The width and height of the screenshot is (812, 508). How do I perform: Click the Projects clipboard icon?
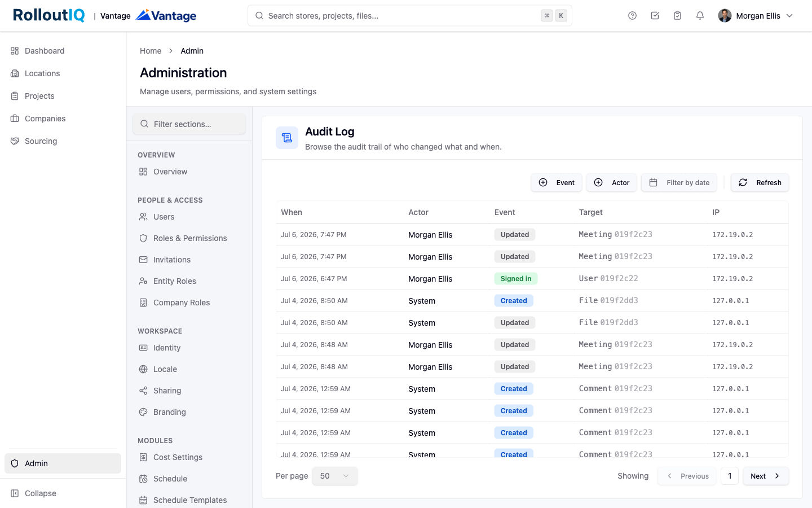tap(15, 96)
